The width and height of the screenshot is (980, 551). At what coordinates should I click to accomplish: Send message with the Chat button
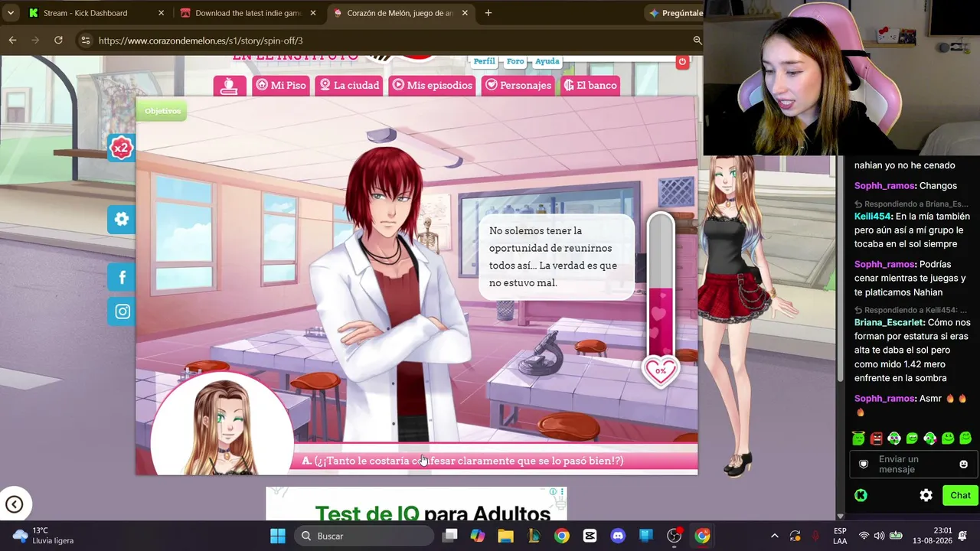point(960,495)
